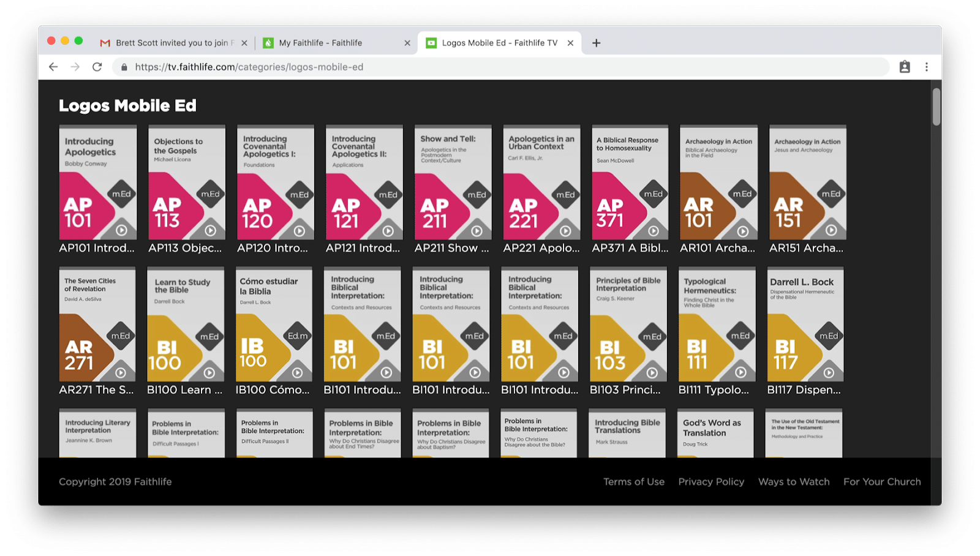Image resolution: width=980 pixels, height=556 pixels.
Task: Open the browser profile icon in toolbar
Action: (905, 67)
